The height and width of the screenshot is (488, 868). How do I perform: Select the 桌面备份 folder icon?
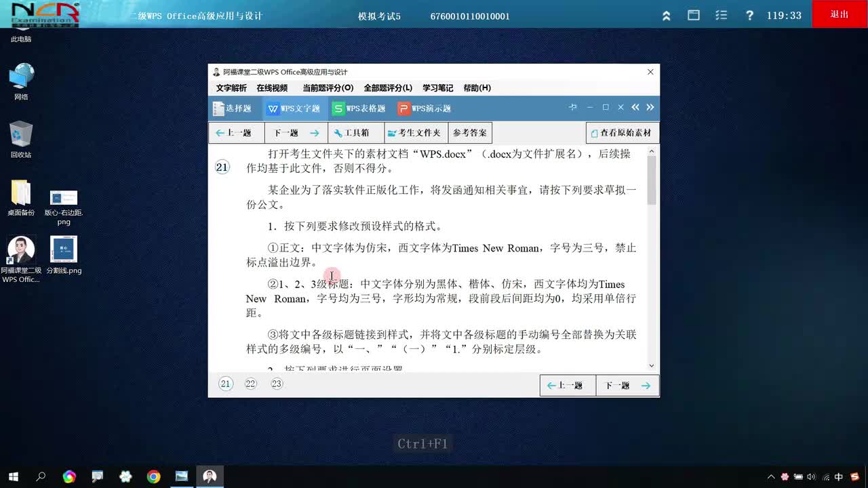21,198
